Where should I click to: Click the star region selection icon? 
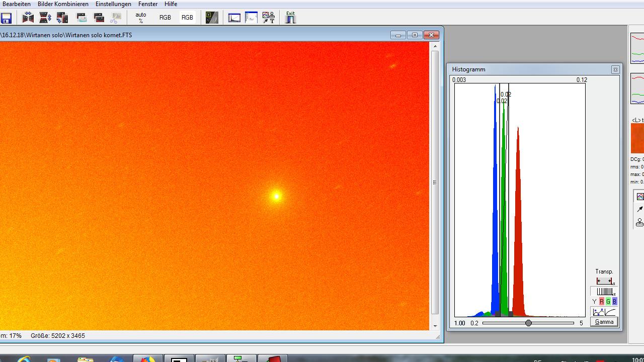[212, 18]
